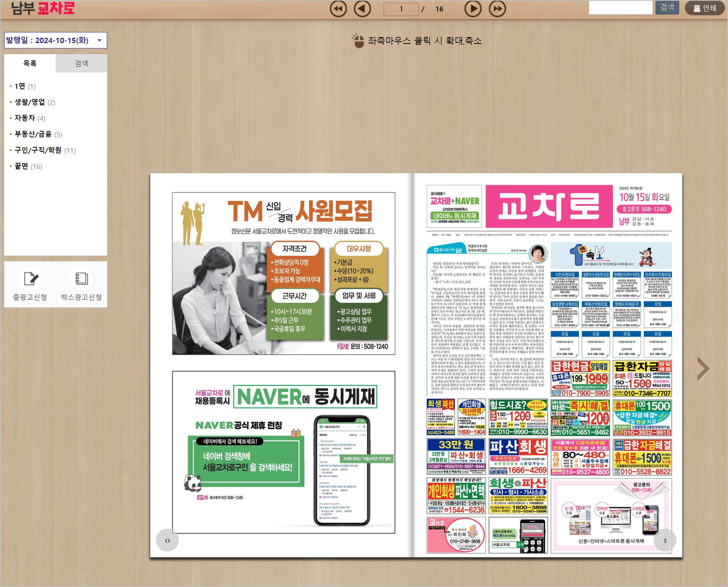Click the 휴대폰 100~1500 ad
Viewport: 728px width, 587px height.
point(642,418)
